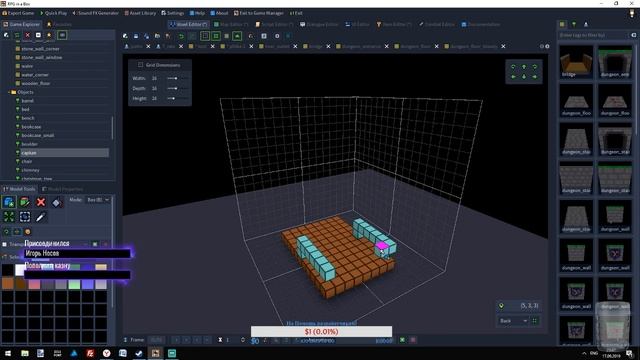This screenshot has height=360, width=640.
Task: Click the red X in Game Explorer toolbar
Action: [x=28, y=35]
